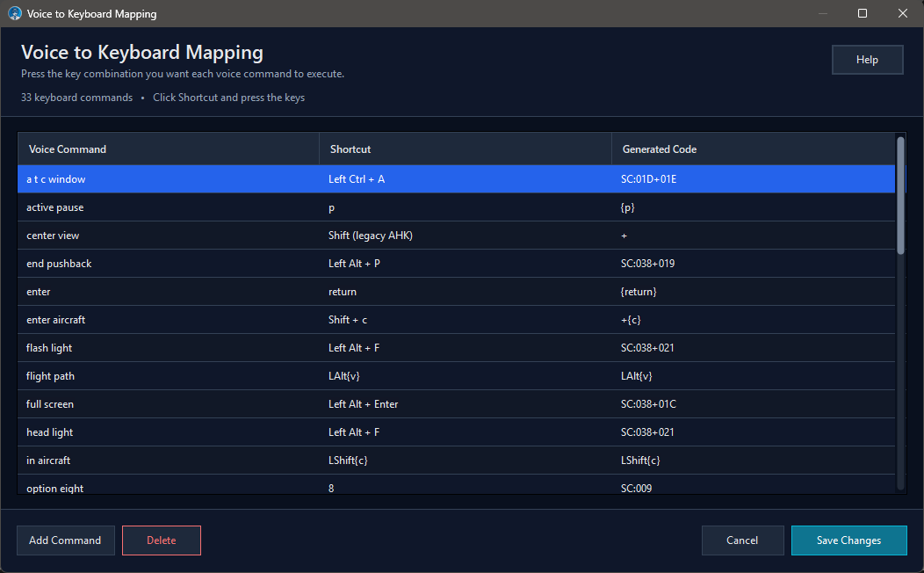The image size is (924, 573).
Task: Click generated code 'SC:038+019'
Action: [647, 264]
